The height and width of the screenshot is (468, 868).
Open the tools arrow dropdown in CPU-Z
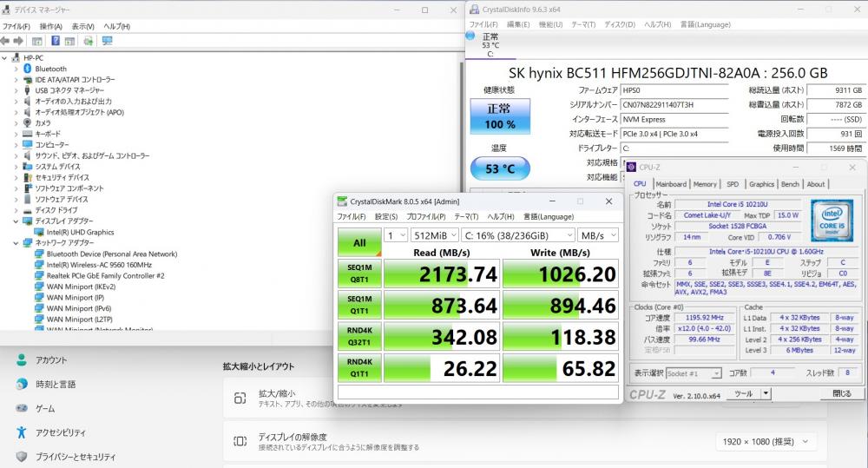[x=766, y=394]
